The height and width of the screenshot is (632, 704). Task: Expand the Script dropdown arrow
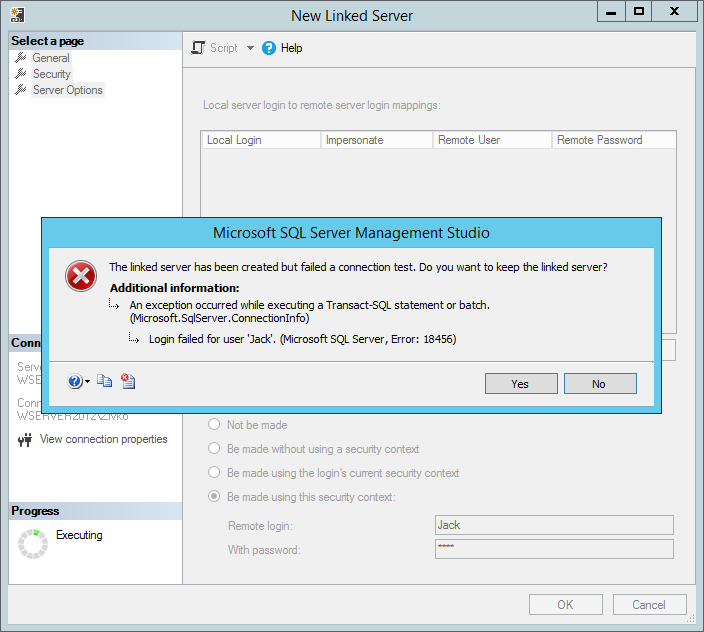pyautogui.click(x=250, y=48)
